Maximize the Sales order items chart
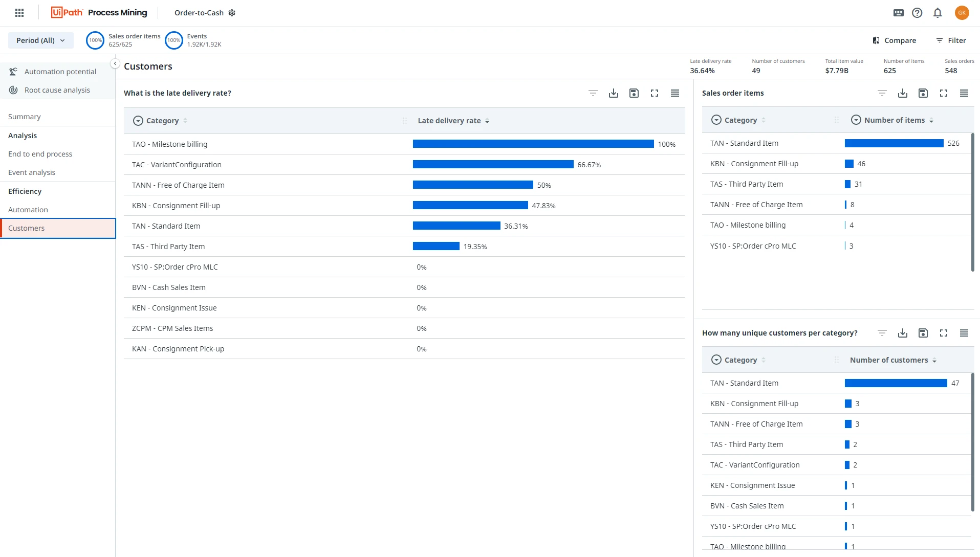980x557 pixels. [944, 93]
